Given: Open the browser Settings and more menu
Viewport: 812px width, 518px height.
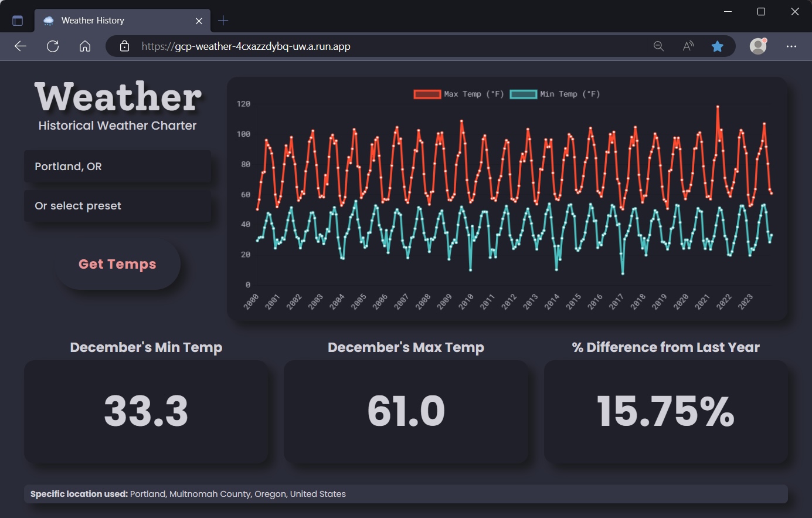Looking at the screenshot, I should [791, 46].
